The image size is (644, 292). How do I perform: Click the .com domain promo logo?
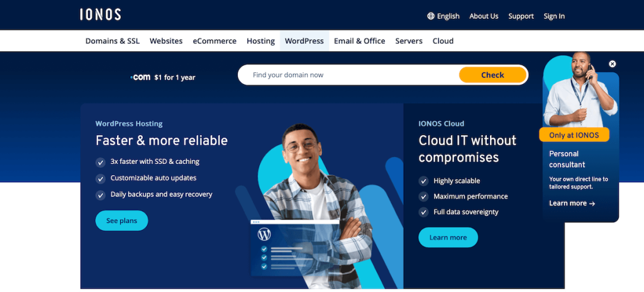[x=140, y=77]
